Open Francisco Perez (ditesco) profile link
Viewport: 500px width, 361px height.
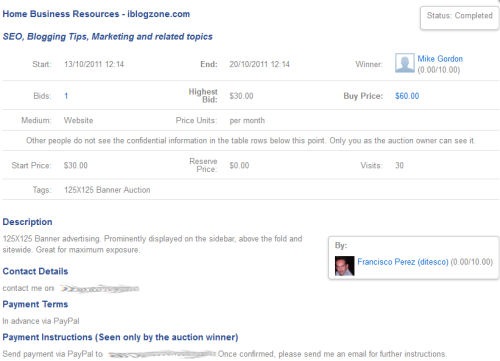(x=403, y=262)
